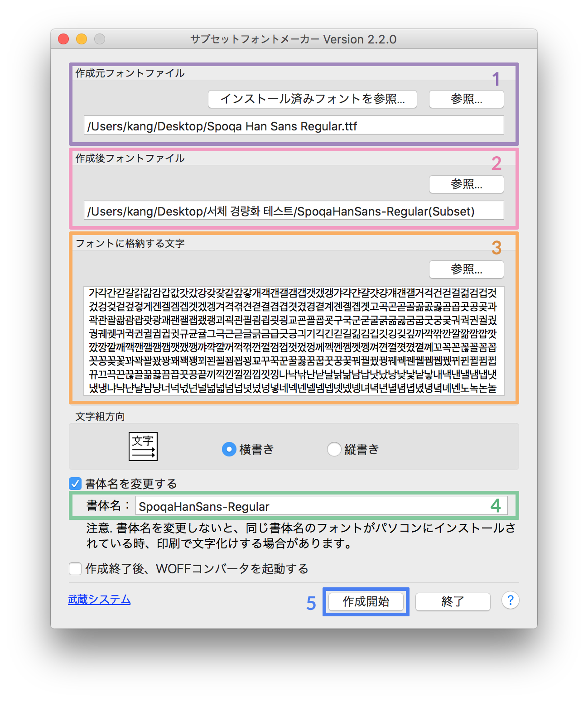Click インストール済みフォントを参照 button
The width and height of the screenshot is (588, 701).
pos(313,99)
